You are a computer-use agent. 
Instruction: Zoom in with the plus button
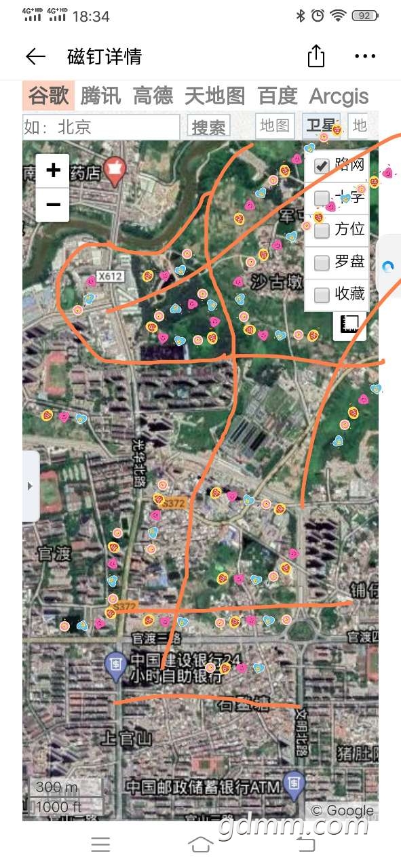click(x=53, y=170)
